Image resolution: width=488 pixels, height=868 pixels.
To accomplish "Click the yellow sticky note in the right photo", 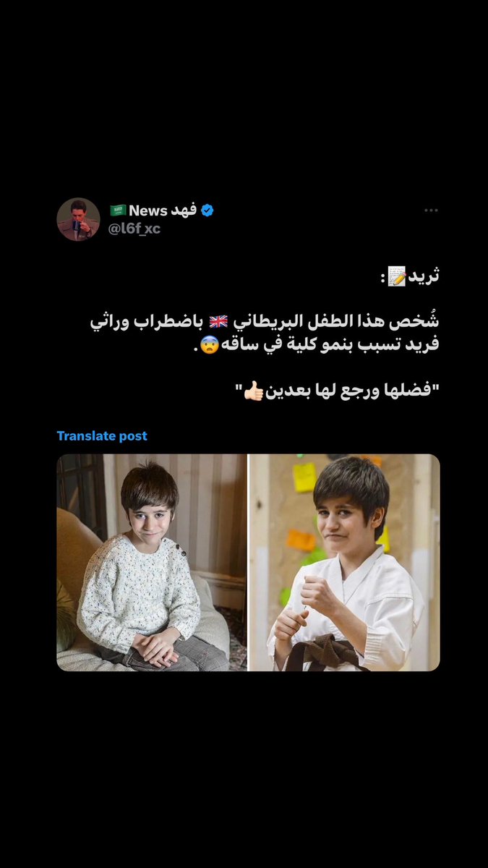I will [x=304, y=477].
